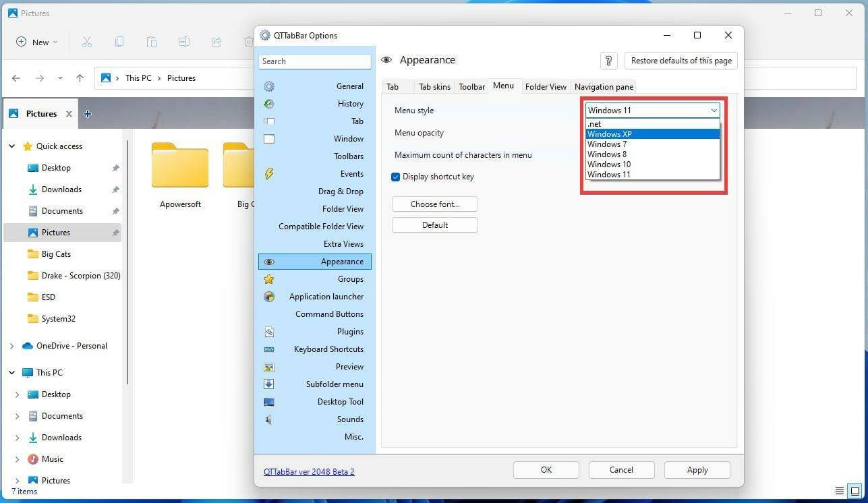
Task: Click the Desktop Tool monitor icon
Action: [x=269, y=401]
